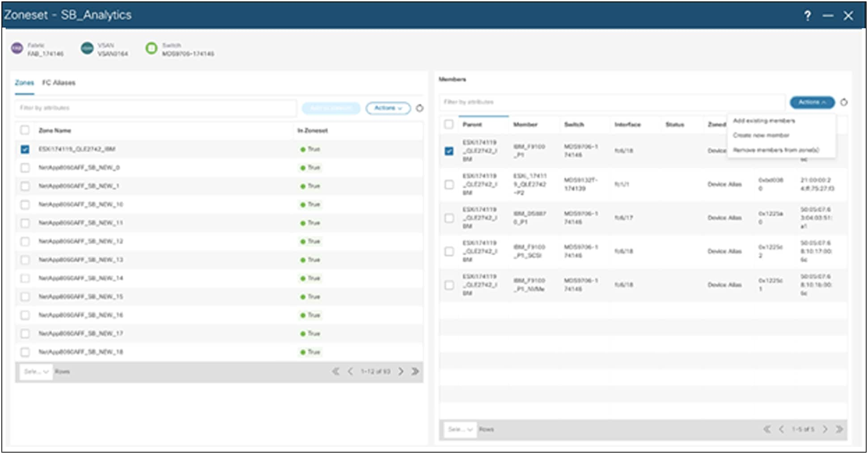
Task: Refresh the Zones list
Action: point(419,108)
